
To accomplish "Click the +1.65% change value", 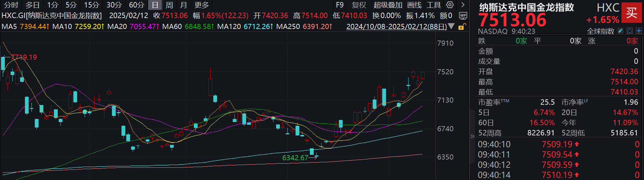I will tap(603, 19).
